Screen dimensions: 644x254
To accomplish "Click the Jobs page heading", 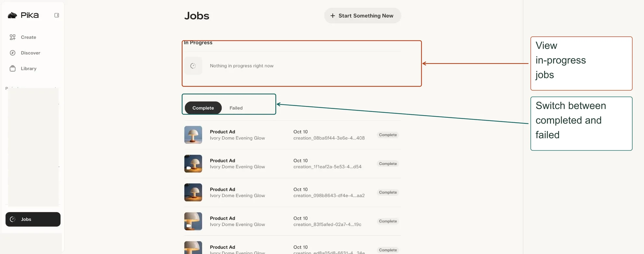I will point(197,16).
